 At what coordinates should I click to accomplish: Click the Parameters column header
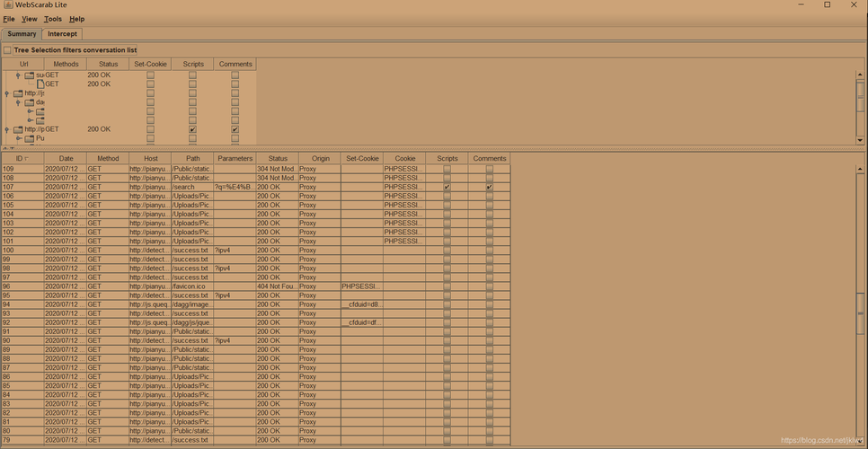235,158
